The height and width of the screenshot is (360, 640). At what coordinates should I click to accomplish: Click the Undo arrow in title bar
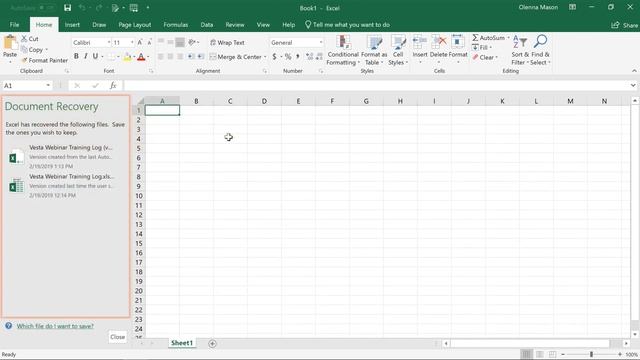[82, 8]
